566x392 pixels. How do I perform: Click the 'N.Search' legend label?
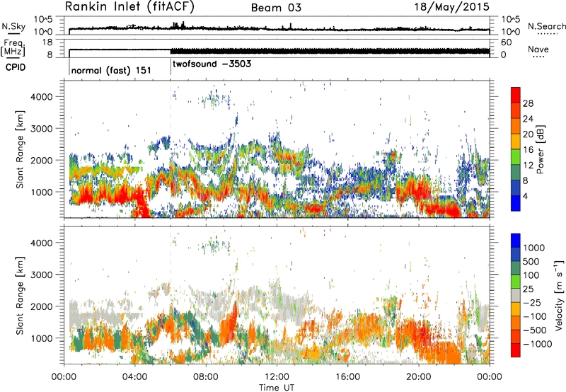(x=546, y=26)
